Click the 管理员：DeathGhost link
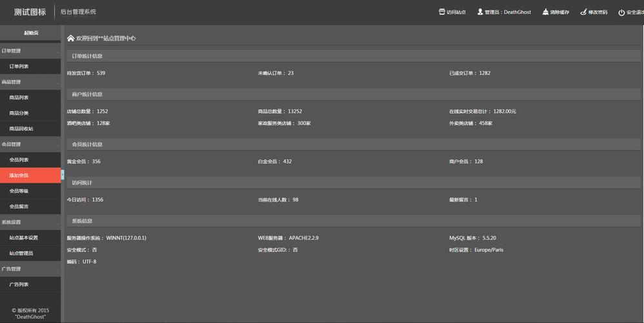644x323 pixels. [507, 12]
